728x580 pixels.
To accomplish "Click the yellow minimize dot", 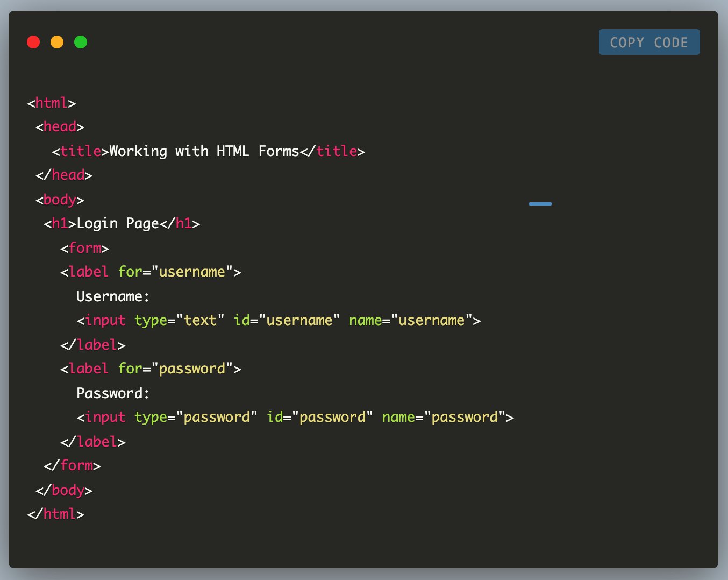I will [57, 42].
